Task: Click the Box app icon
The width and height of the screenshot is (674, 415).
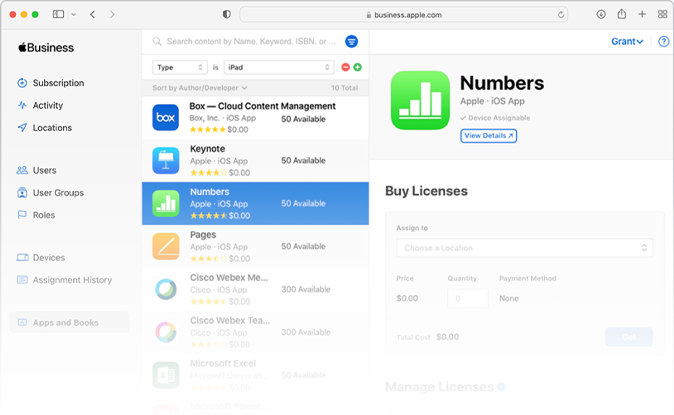Action: coord(165,117)
